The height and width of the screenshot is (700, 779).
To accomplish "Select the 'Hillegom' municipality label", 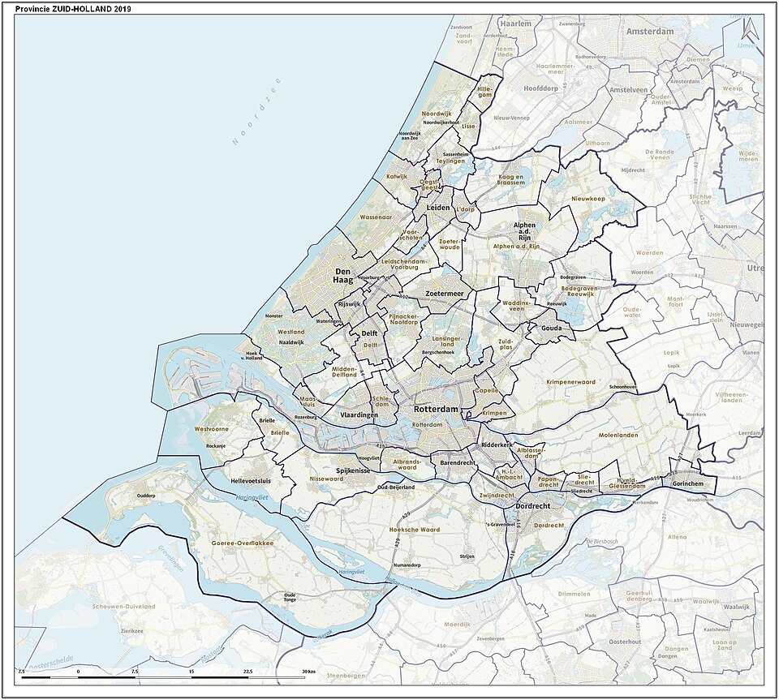I will [x=484, y=92].
